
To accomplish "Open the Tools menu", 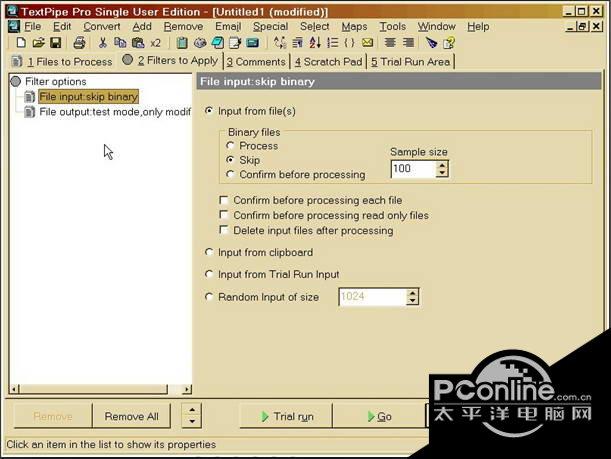I will coord(393,26).
